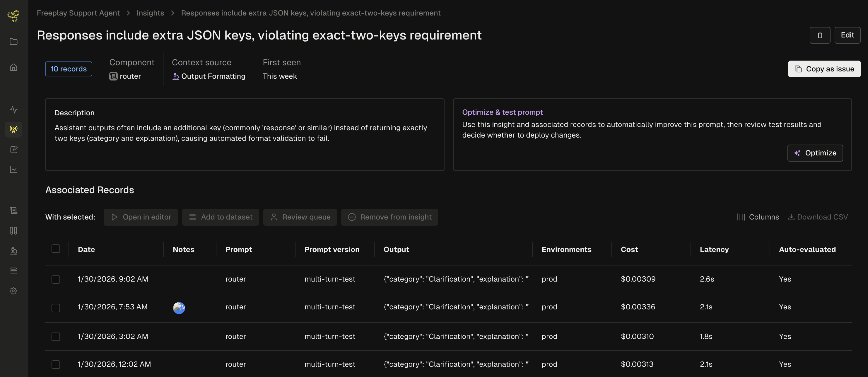
Task: Open the settings gear icon in sidebar
Action: [x=13, y=291]
